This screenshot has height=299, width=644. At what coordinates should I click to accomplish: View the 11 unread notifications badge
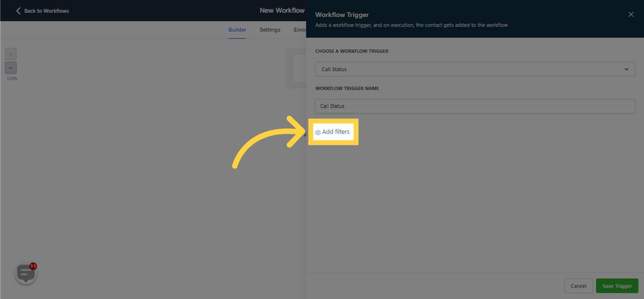click(33, 266)
